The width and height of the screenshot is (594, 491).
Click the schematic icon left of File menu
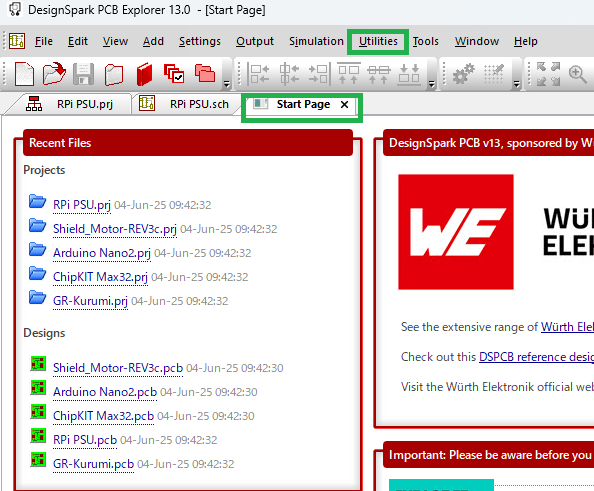[17, 41]
